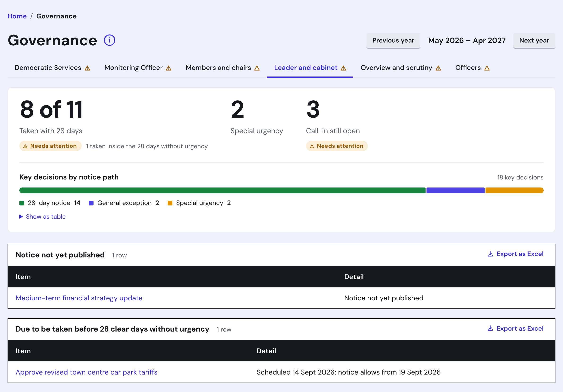The image size is (563, 392).
Task: Follow the Home breadcrumb link
Action: [17, 16]
